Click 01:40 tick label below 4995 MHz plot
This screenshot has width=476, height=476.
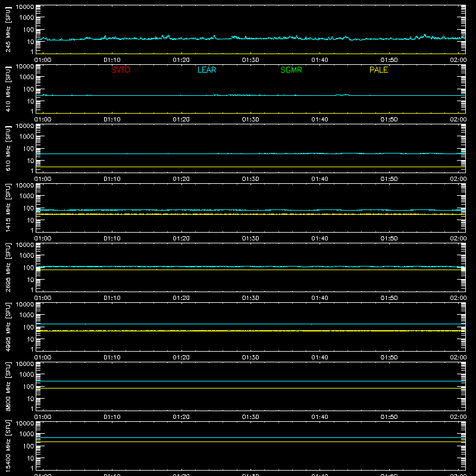coord(320,358)
